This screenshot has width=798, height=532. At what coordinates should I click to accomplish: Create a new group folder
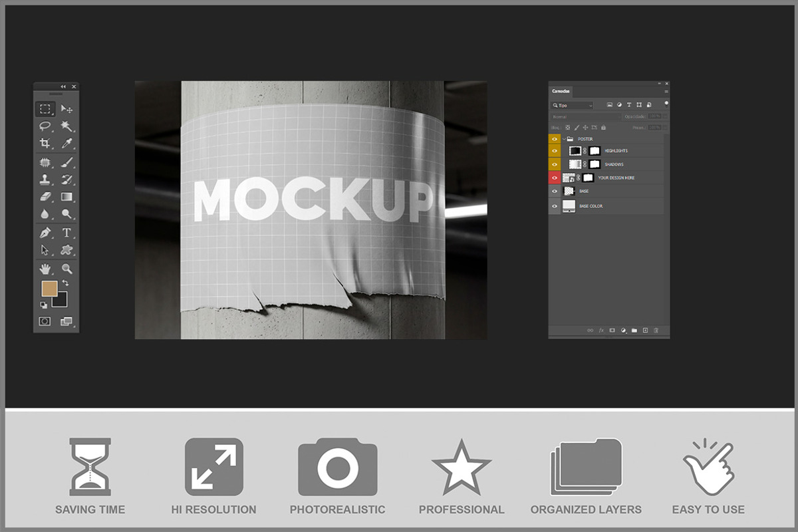pos(634,330)
